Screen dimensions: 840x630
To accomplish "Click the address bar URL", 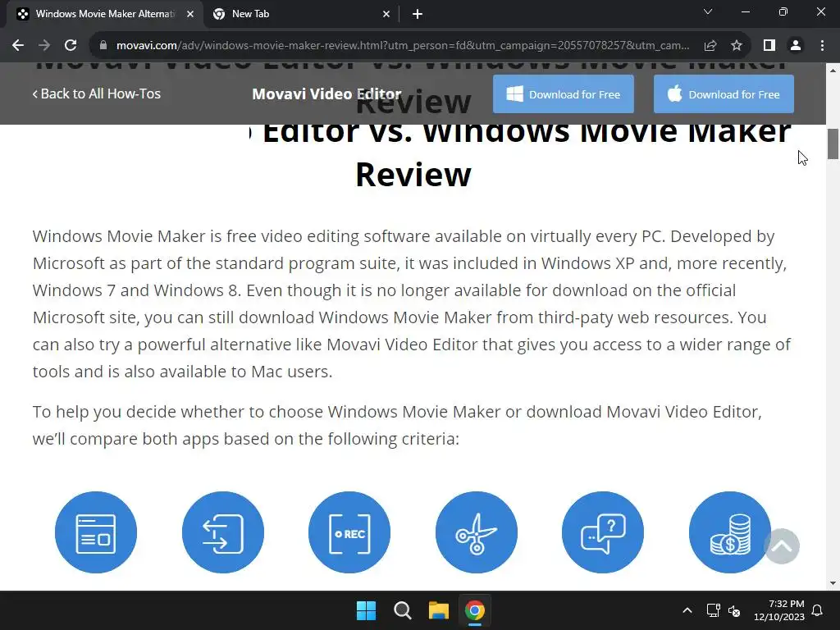I will pyautogui.click(x=402, y=46).
